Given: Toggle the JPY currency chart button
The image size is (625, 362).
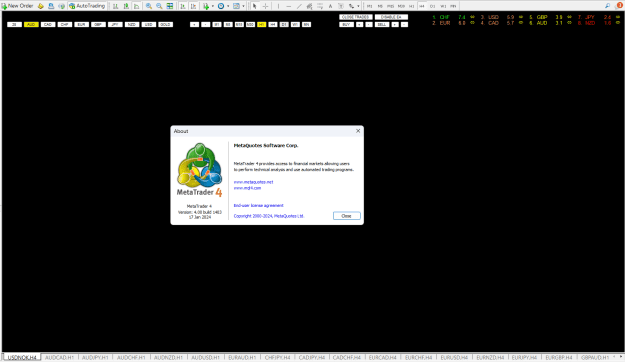Looking at the screenshot, I should pyautogui.click(x=115, y=24).
